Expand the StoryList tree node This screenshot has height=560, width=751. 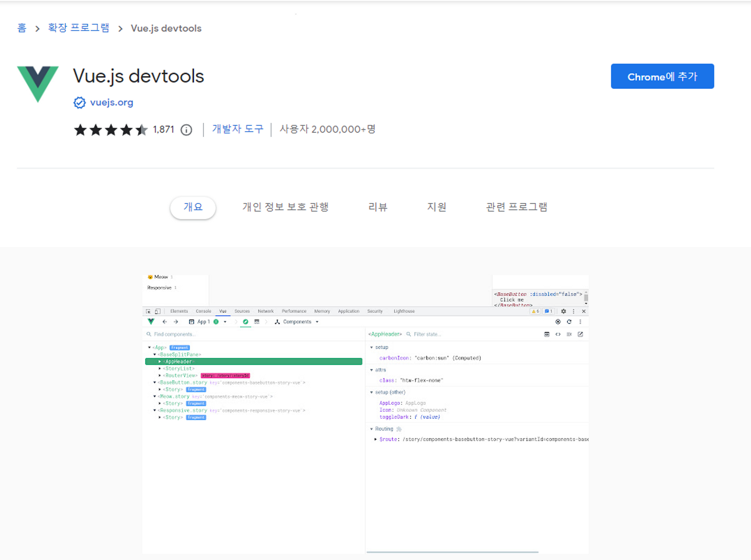[x=160, y=369]
